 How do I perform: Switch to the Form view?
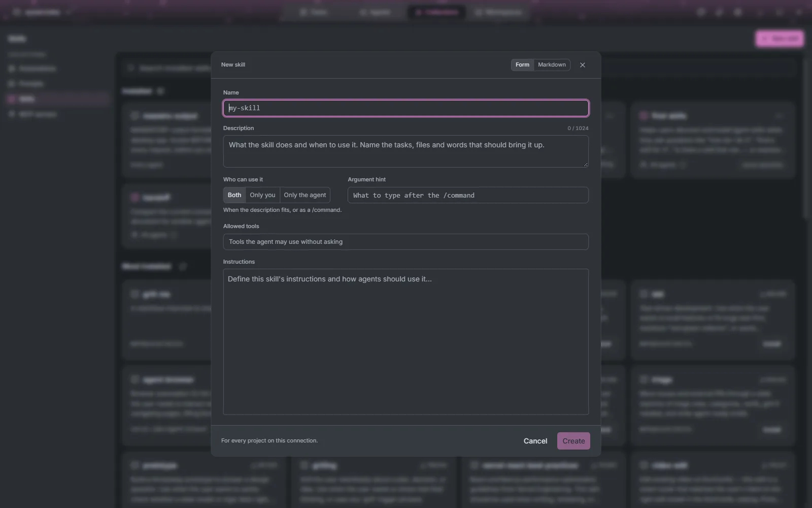(522, 65)
